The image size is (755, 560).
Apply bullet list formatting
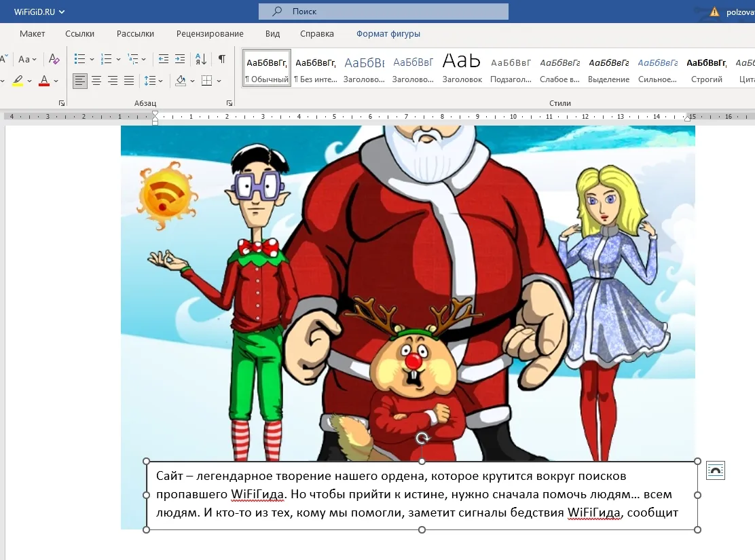80,59
